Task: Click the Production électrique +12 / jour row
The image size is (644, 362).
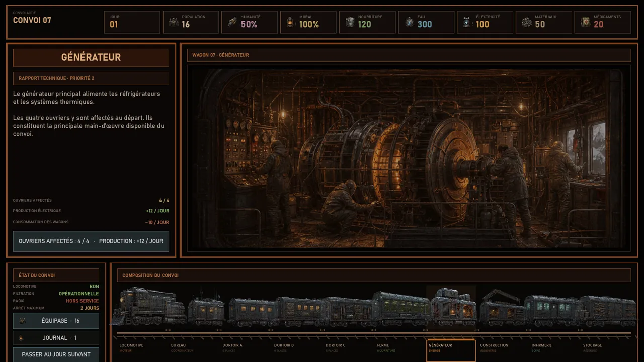Action: point(91,211)
